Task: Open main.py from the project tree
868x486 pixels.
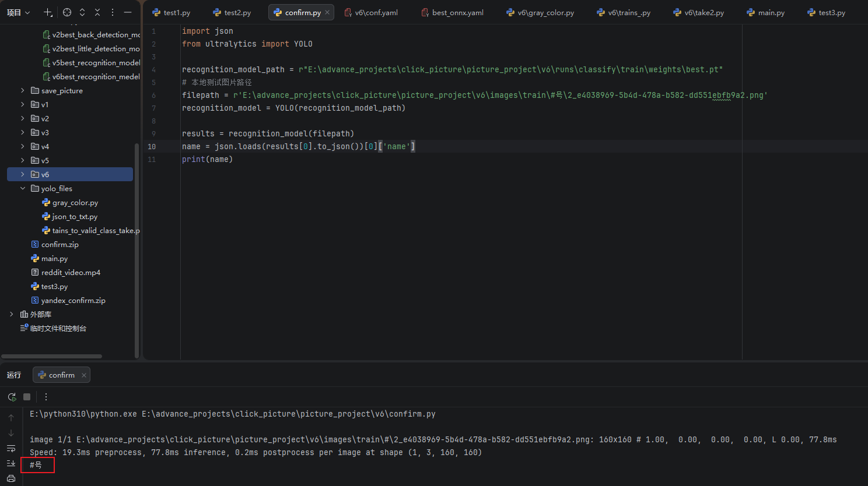Action: pos(54,258)
